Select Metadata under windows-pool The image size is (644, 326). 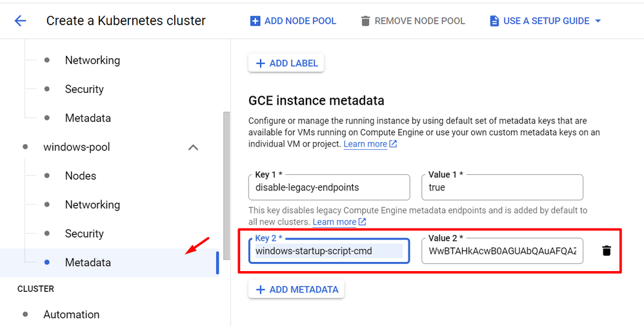pyautogui.click(x=88, y=263)
